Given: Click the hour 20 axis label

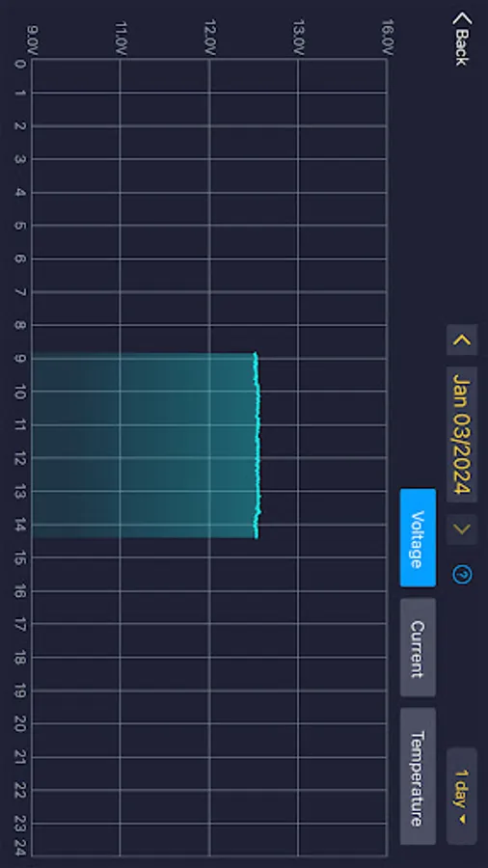Looking at the screenshot, I should pos(20,723).
